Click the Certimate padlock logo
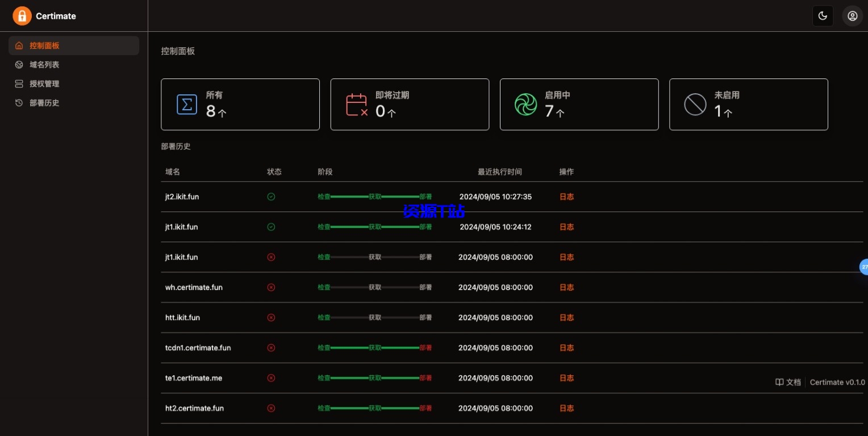 pos(22,15)
